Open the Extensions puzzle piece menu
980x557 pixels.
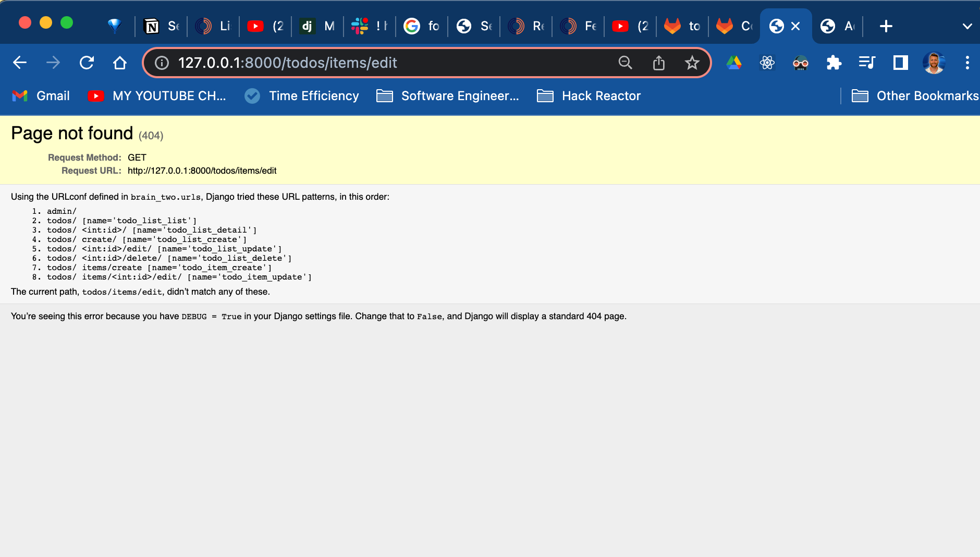[x=834, y=63]
